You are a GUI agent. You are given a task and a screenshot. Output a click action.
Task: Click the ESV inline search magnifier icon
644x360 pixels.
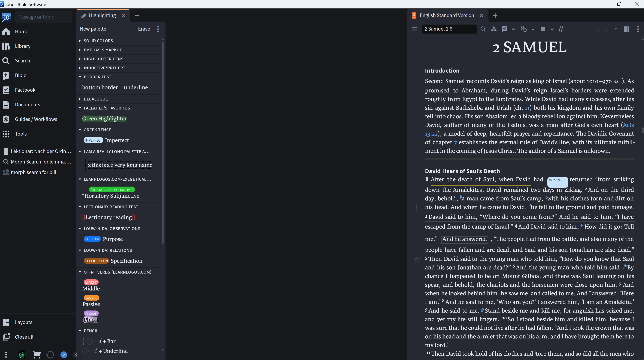point(483,29)
